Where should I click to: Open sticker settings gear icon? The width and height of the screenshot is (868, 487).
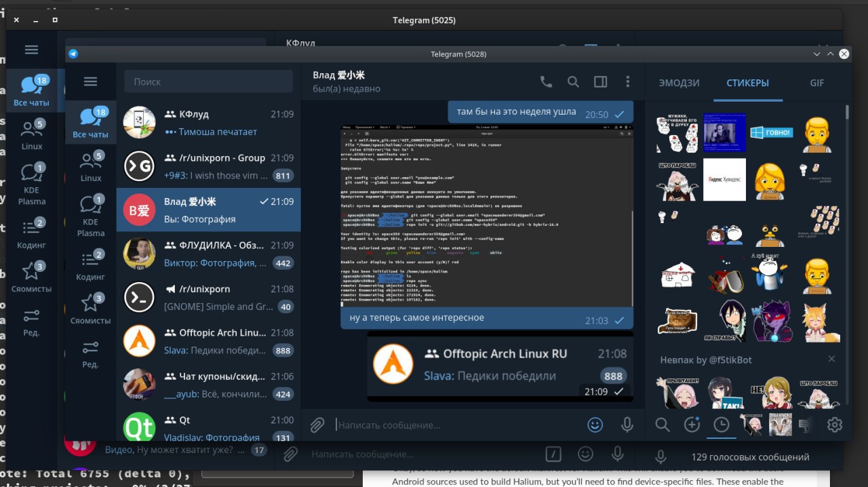[x=835, y=425]
